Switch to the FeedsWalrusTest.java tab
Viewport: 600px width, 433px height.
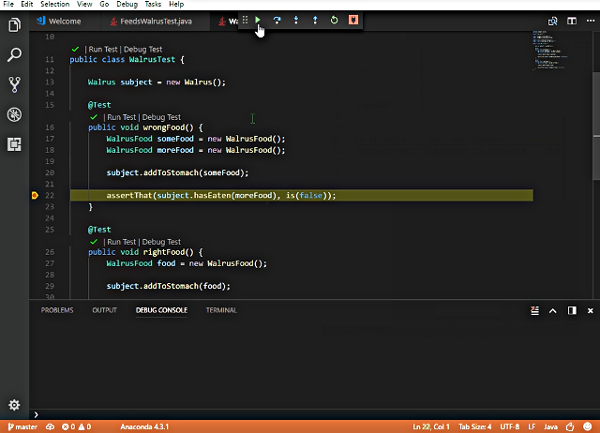pos(155,21)
